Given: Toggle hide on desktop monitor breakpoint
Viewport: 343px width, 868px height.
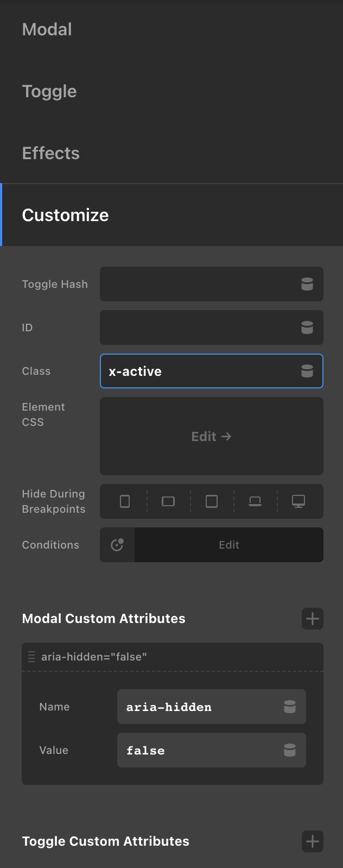Looking at the screenshot, I should [x=298, y=501].
